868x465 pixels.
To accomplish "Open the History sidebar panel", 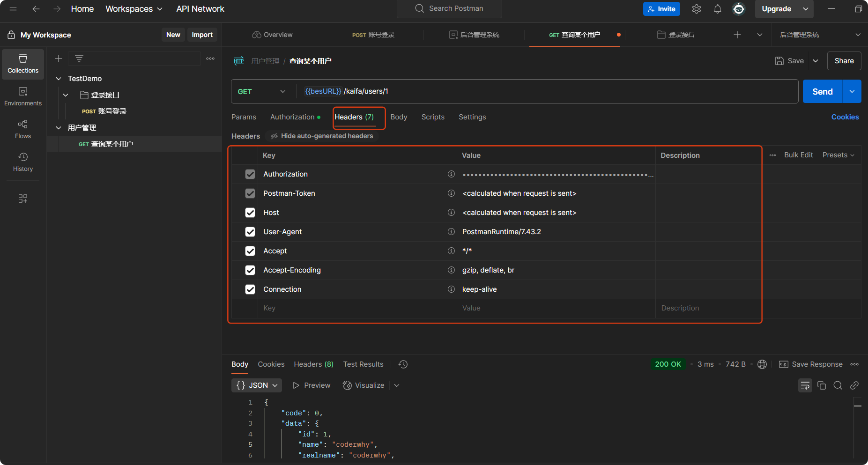I will pyautogui.click(x=23, y=162).
